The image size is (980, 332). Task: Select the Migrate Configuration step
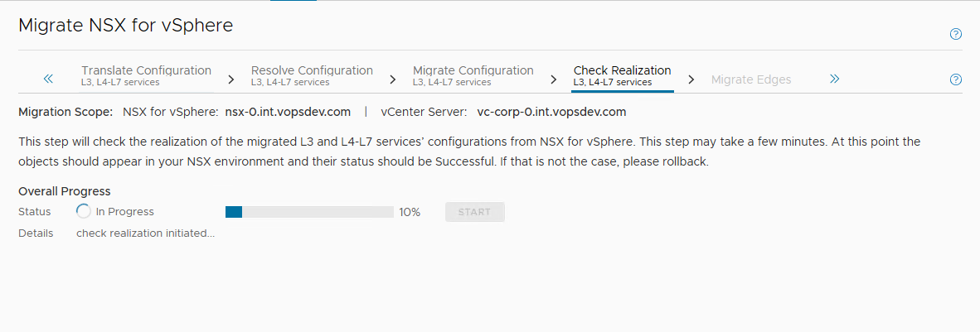click(473, 75)
